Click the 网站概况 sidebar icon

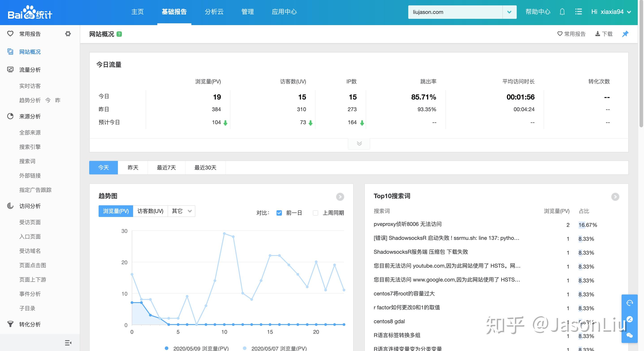(10, 52)
